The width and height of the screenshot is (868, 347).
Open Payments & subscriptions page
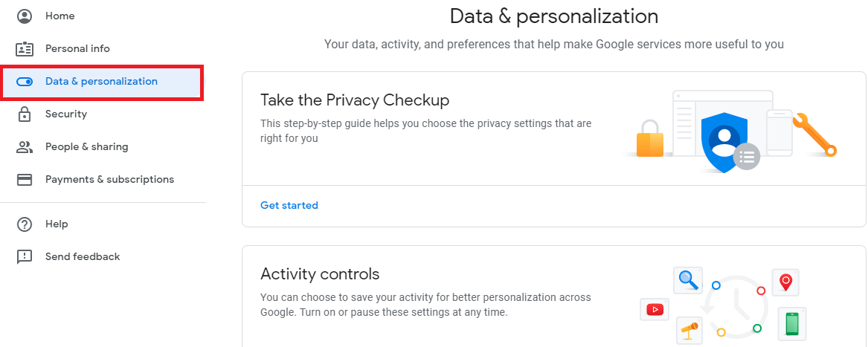tap(109, 179)
